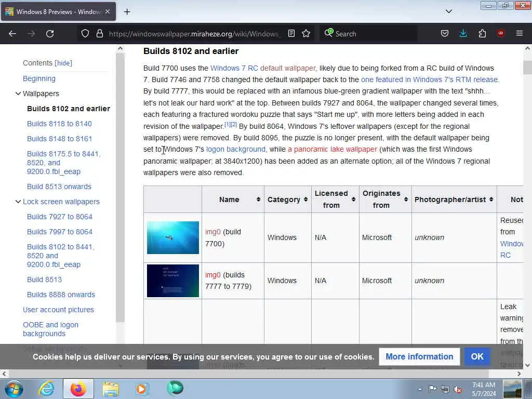Sort table by Originates from column
The width and height of the screenshot is (532, 399).
(406, 199)
